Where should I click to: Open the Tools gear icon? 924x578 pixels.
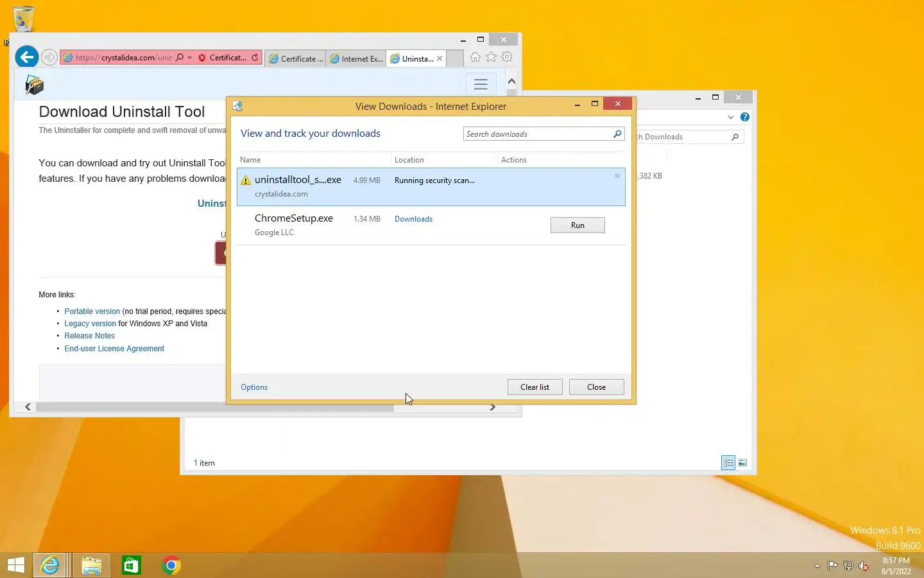point(507,57)
